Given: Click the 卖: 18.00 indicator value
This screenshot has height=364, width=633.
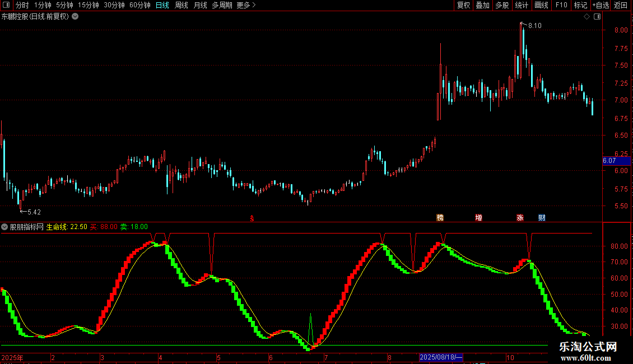Looking at the screenshot, I should (134, 227).
